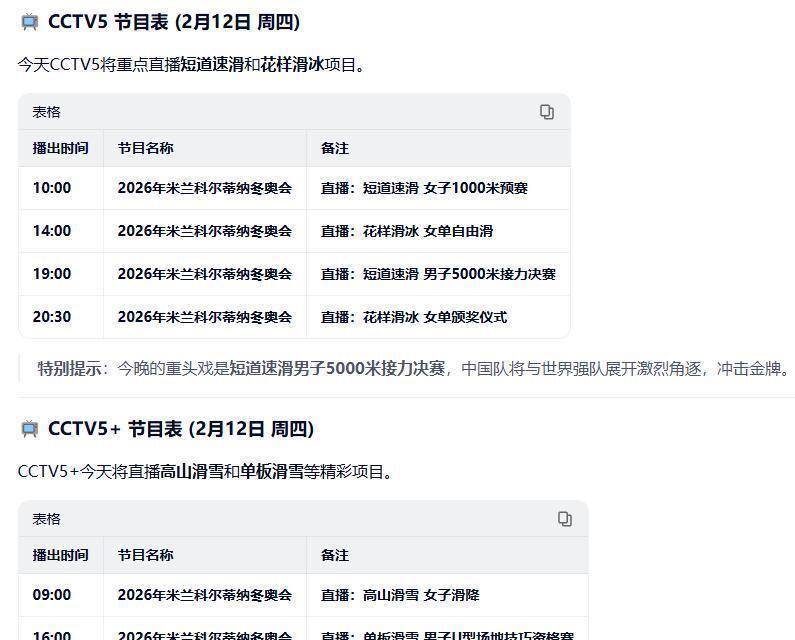Viewport: 795px width, 640px height.
Task: Click 播出时间 column header in CCTV5+ table
Action: tap(60, 555)
